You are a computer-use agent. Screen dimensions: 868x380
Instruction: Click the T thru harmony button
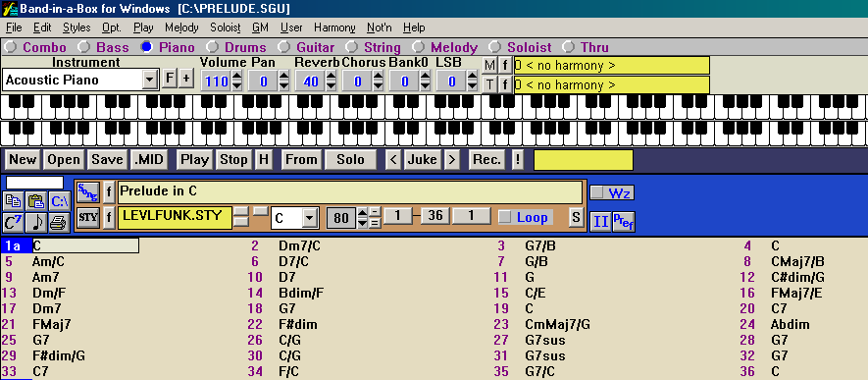489,84
